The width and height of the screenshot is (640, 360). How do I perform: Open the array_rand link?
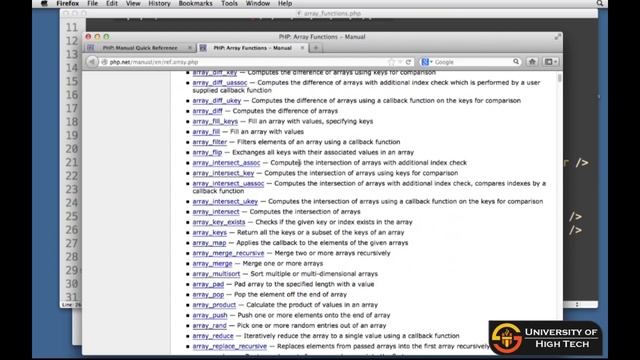click(209, 326)
